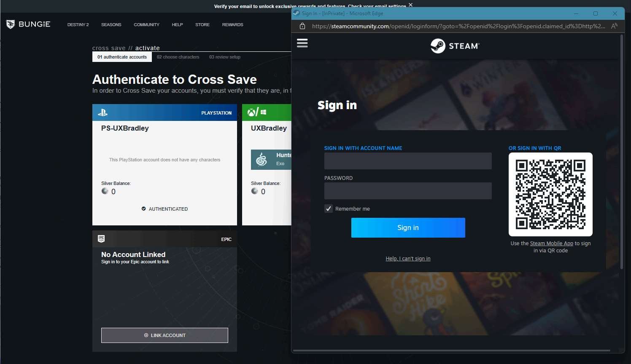Click the Help, I can't sign in link
This screenshot has width=631, height=364.
pos(408,258)
